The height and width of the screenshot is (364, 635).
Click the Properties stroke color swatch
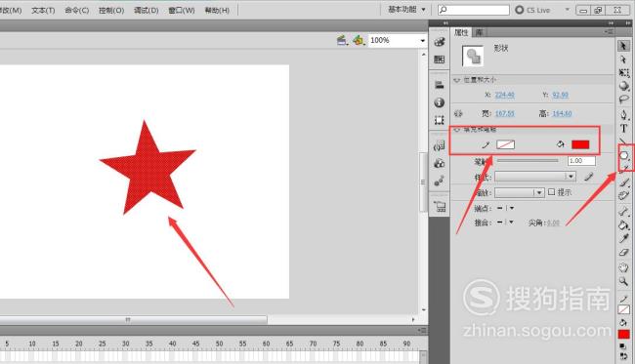point(505,144)
